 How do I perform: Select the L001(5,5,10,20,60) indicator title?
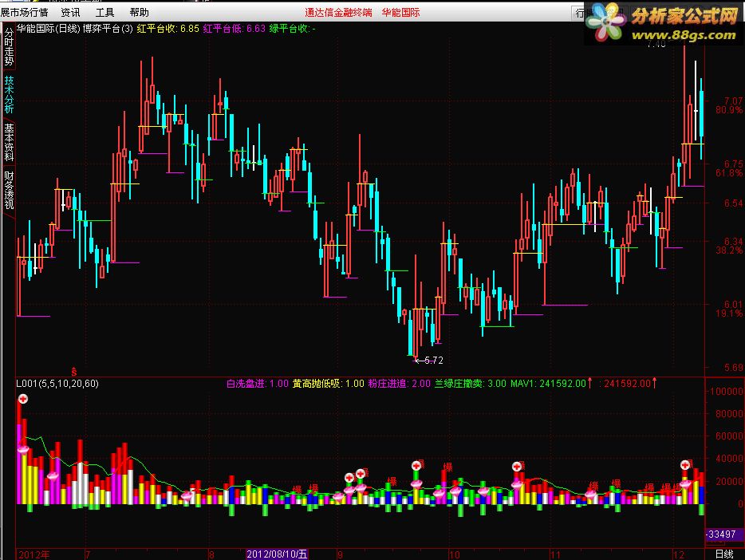click(57, 384)
